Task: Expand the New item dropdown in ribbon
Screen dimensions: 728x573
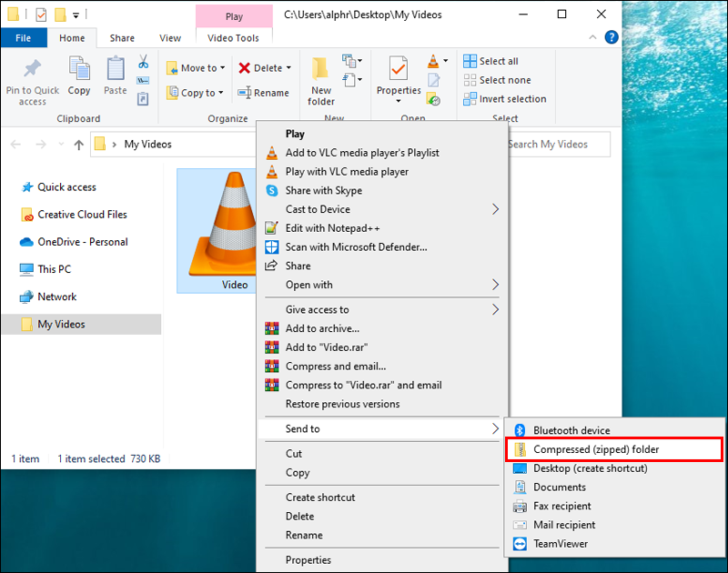Action: coord(351,61)
